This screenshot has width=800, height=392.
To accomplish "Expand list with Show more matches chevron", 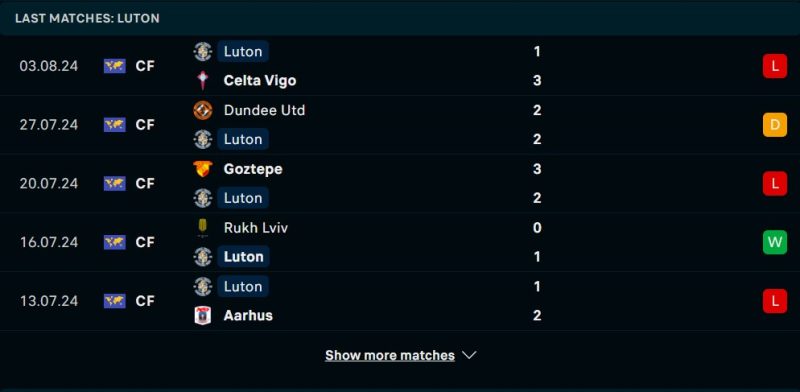I will (x=469, y=355).
